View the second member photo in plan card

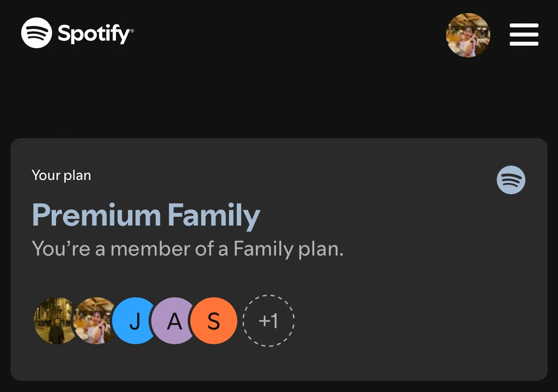coord(93,321)
